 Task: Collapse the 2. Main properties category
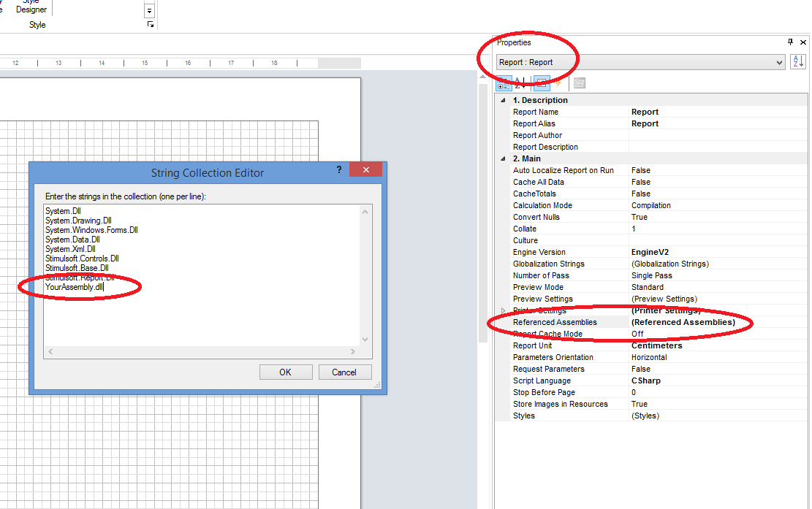502,158
